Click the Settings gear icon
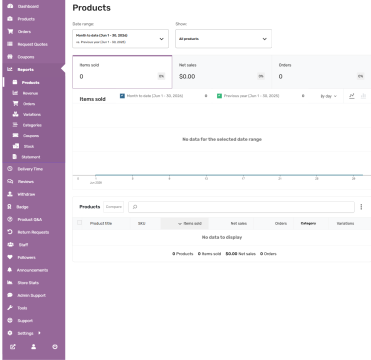The image size is (371, 360). click(10, 333)
